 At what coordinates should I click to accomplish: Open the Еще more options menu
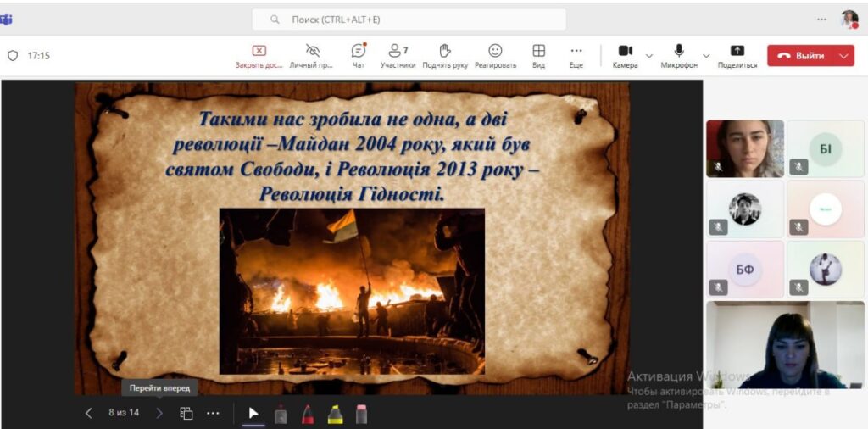(576, 55)
